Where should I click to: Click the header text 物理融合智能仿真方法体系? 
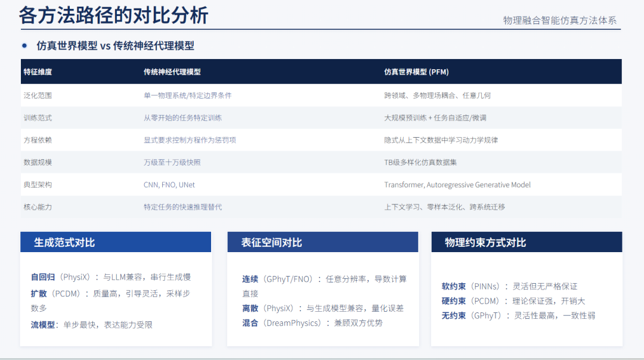(560, 20)
